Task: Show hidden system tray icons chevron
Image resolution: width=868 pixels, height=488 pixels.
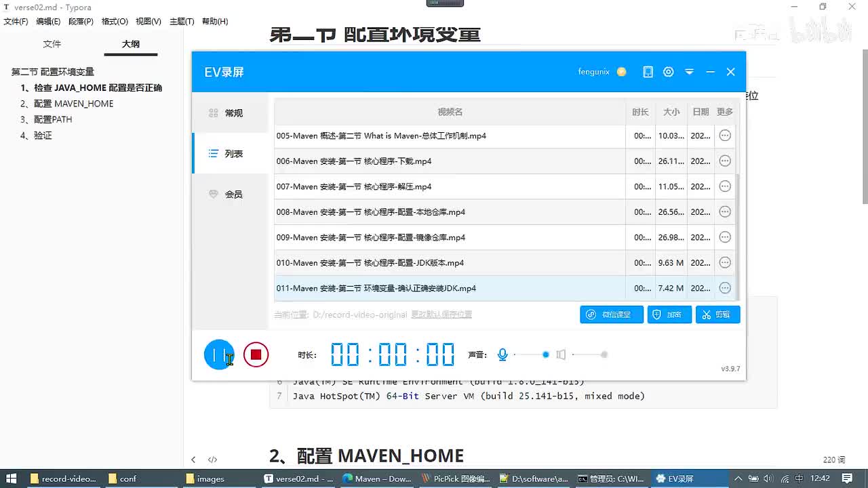Action: (738, 479)
